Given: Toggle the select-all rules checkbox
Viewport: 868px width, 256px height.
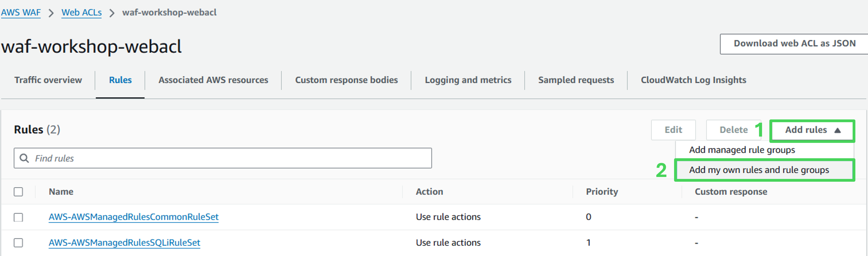Looking at the screenshot, I should coord(19,192).
